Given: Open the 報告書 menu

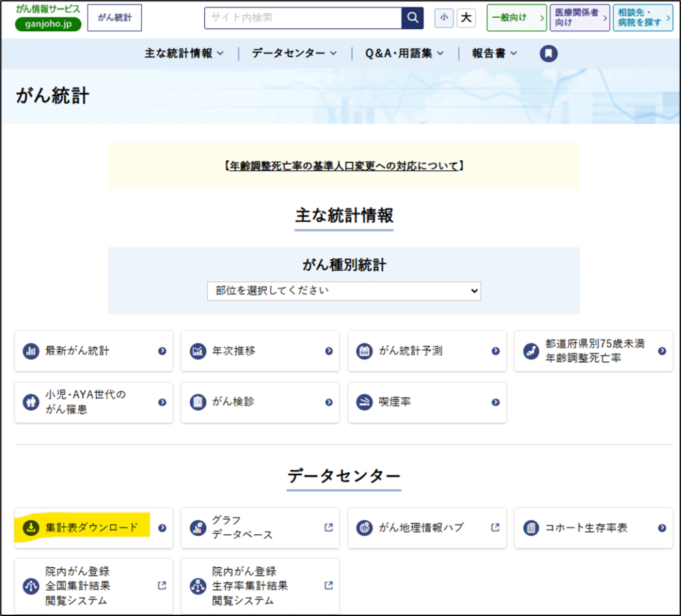Looking at the screenshot, I should pos(494,54).
